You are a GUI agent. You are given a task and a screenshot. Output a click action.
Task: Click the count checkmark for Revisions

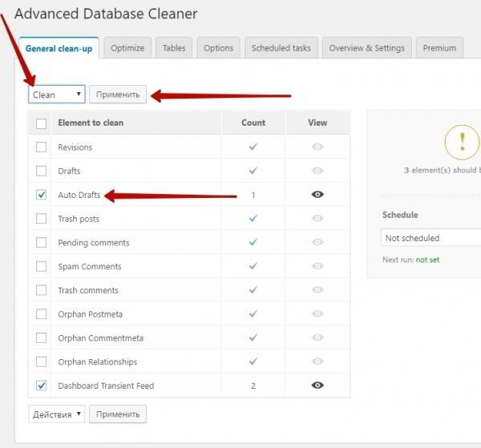(253, 147)
